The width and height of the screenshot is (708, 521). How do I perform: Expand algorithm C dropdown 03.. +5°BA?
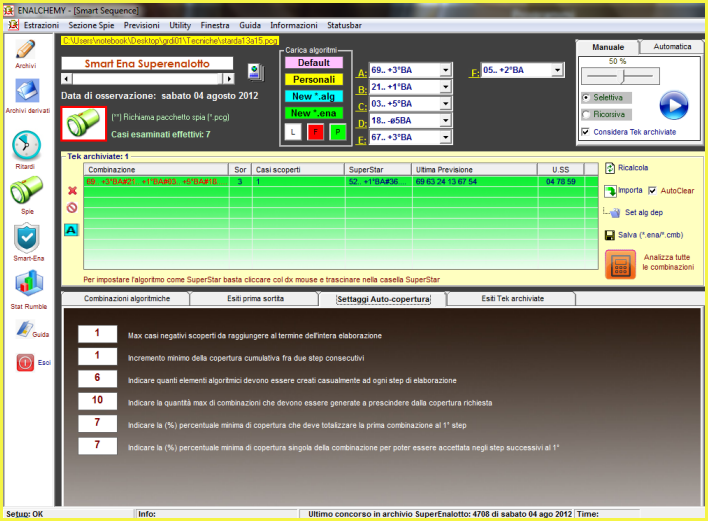tap(445, 103)
